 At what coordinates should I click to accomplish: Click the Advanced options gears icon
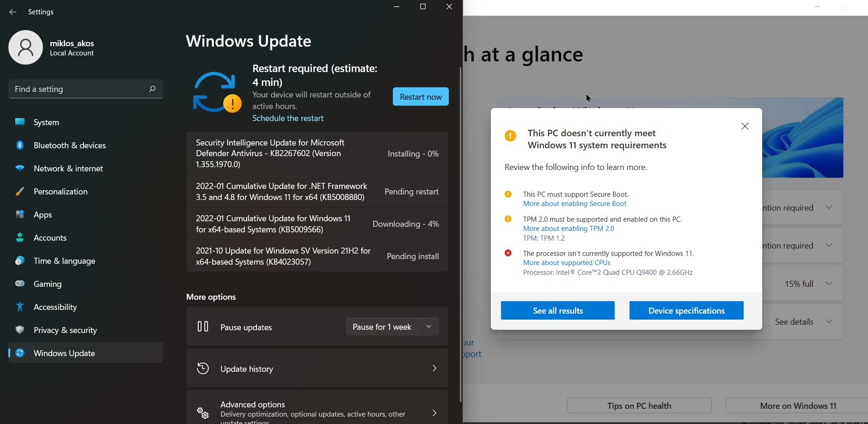pos(203,412)
